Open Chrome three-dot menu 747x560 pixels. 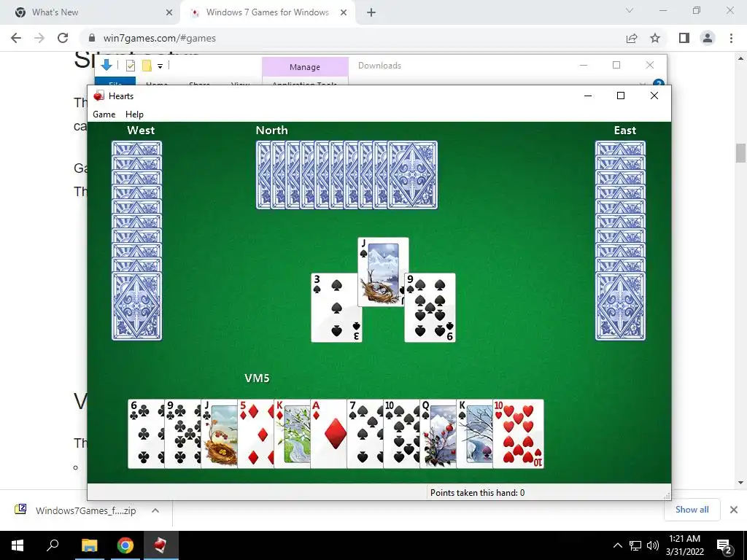pos(731,38)
